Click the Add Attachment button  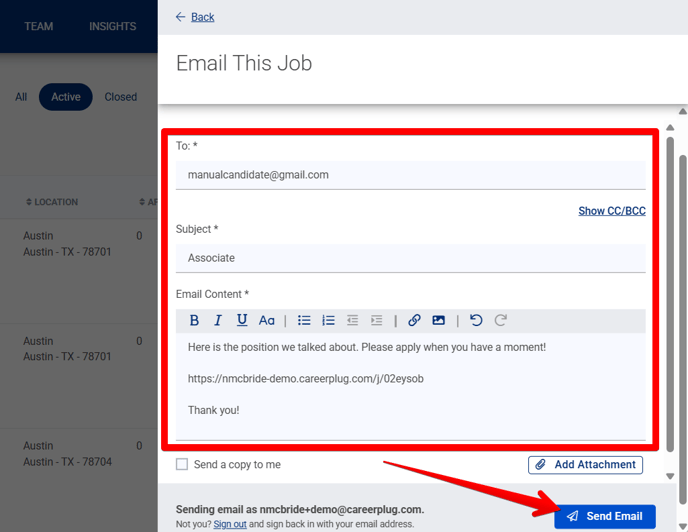tap(585, 465)
